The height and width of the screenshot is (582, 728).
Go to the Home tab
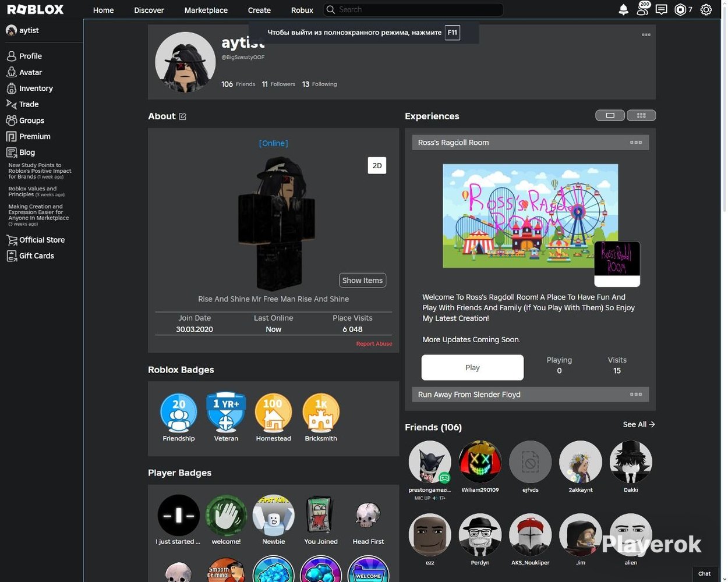pyautogui.click(x=103, y=10)
